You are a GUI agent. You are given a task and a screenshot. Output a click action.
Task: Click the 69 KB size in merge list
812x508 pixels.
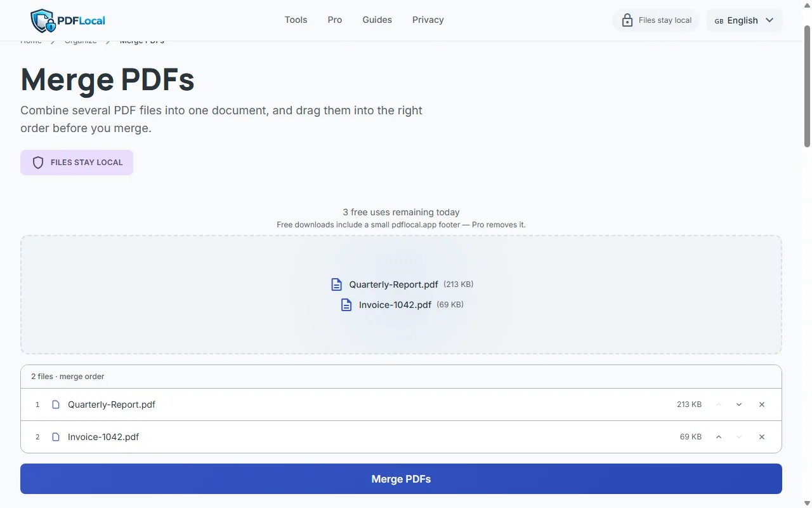pos(691,437)
